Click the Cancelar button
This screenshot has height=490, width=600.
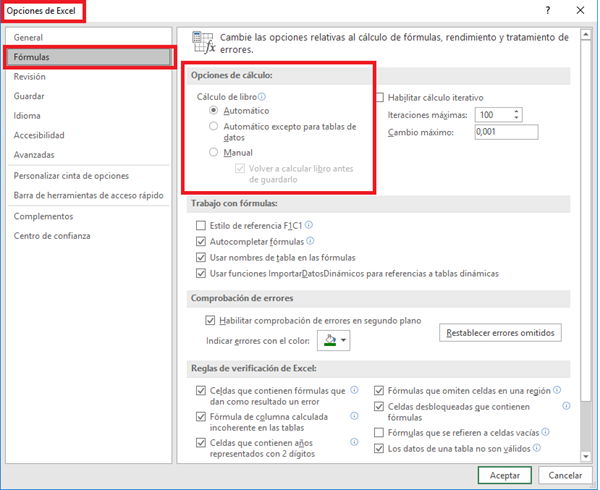tap(565, 475)
